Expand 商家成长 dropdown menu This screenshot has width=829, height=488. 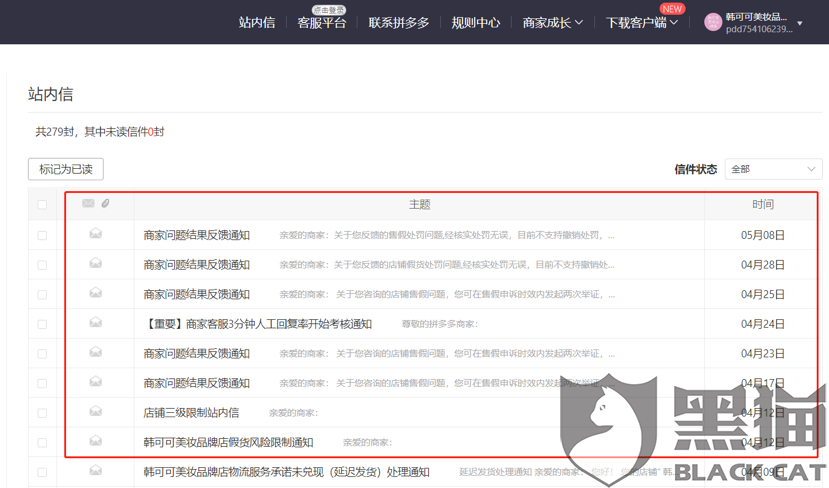(x=552, y=23)
